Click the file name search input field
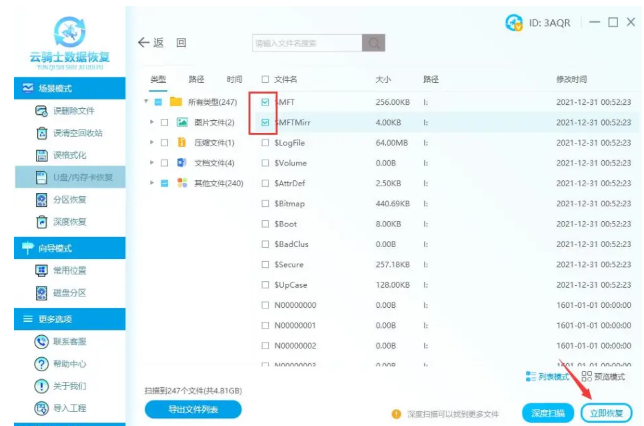 coord(306,43)
